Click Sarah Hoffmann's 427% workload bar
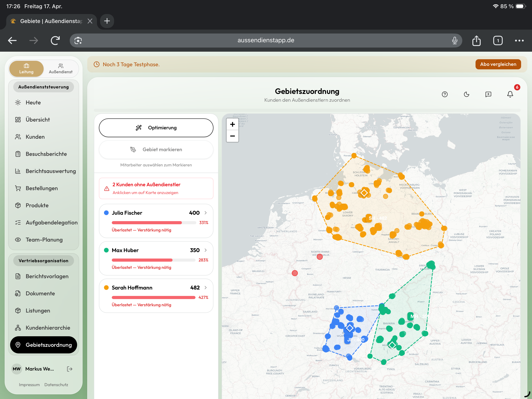Viewport: 532px width, 399px height. (x=153, y=297)
